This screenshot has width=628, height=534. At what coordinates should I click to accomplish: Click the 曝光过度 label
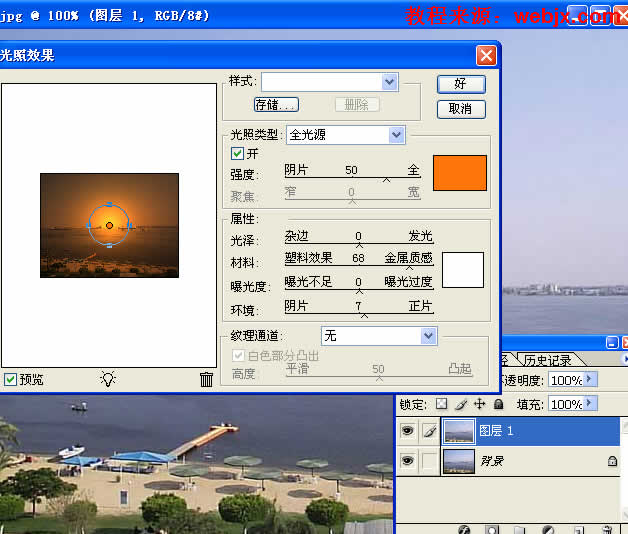click(x=409, y=282)
